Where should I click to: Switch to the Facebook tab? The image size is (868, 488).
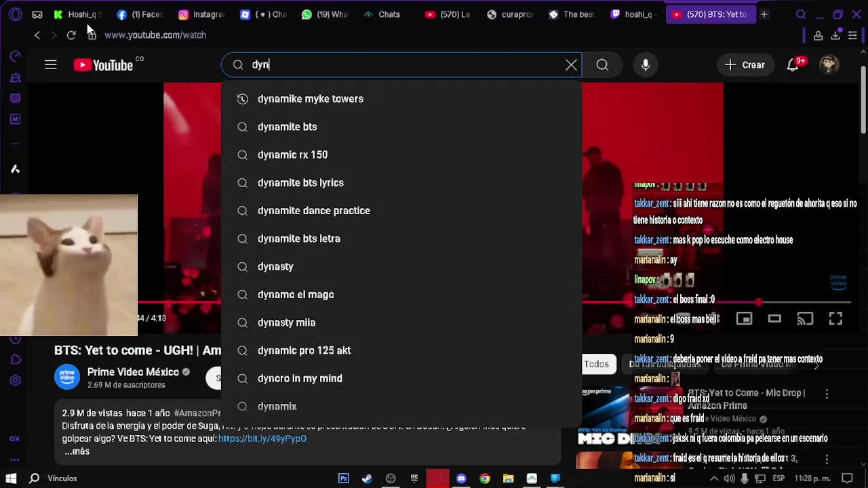click(x=140, y=14)
